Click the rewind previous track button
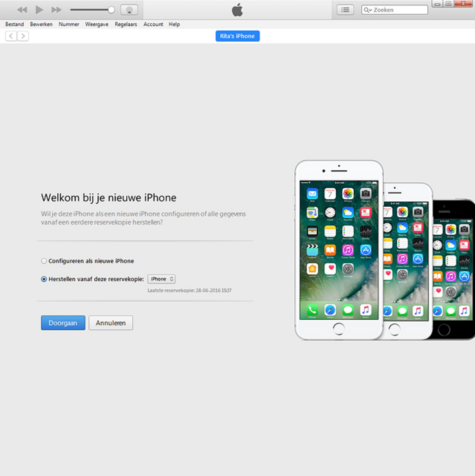 pyautogui.click(x=22, y=10)
